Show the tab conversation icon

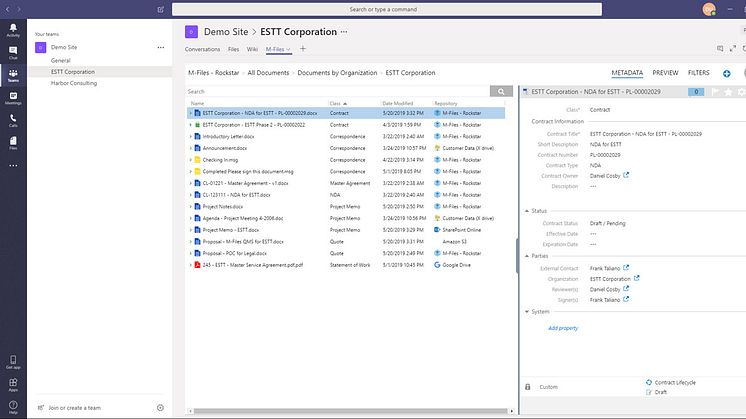coord(720,49)
